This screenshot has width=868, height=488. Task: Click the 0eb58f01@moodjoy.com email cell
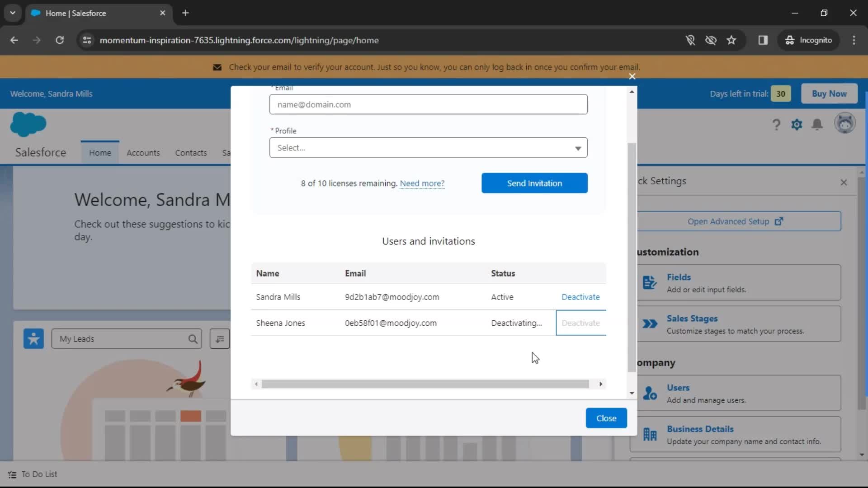[x=391, y=323]
